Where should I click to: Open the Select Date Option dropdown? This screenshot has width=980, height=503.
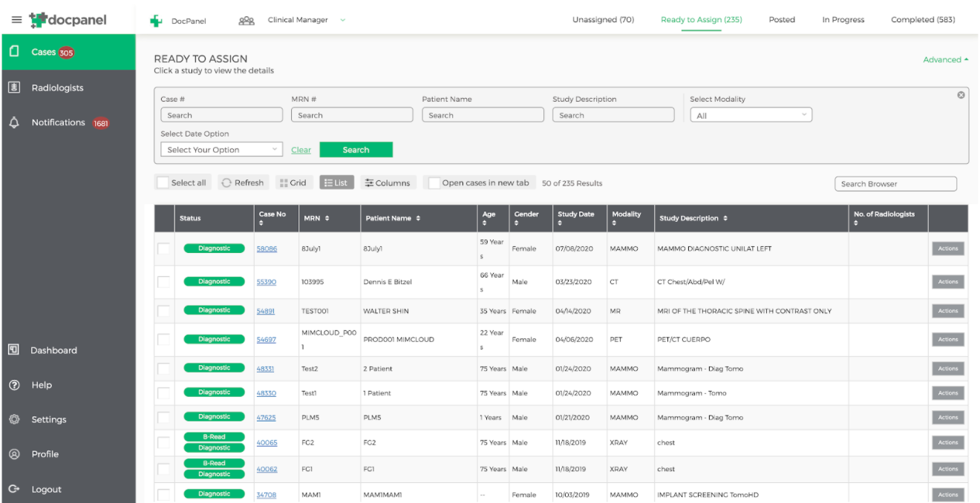pyautogui.click(x=221, y=148)
